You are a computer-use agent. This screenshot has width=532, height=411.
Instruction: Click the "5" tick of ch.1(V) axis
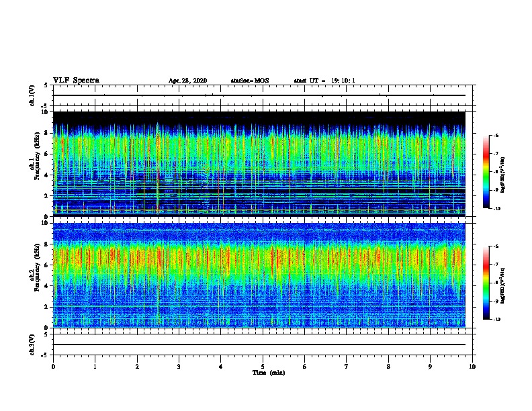point(46,85)
